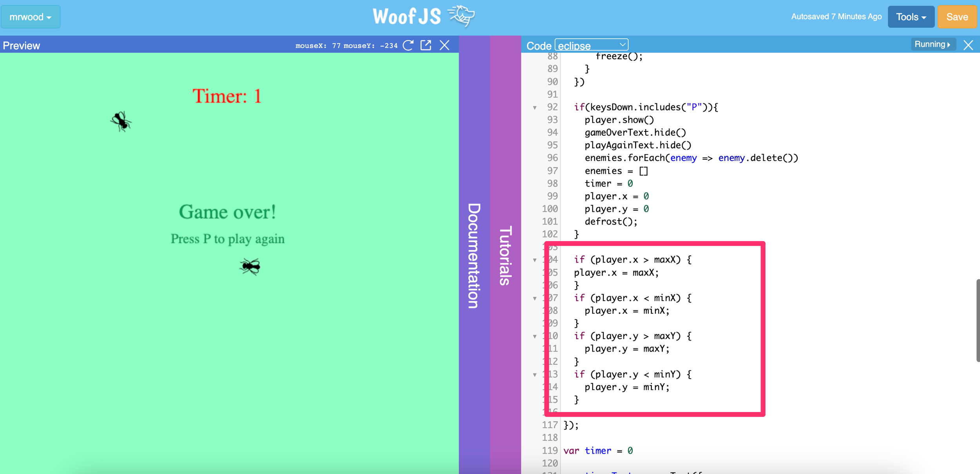Open the mrwood account dropdown

point(31,16)
